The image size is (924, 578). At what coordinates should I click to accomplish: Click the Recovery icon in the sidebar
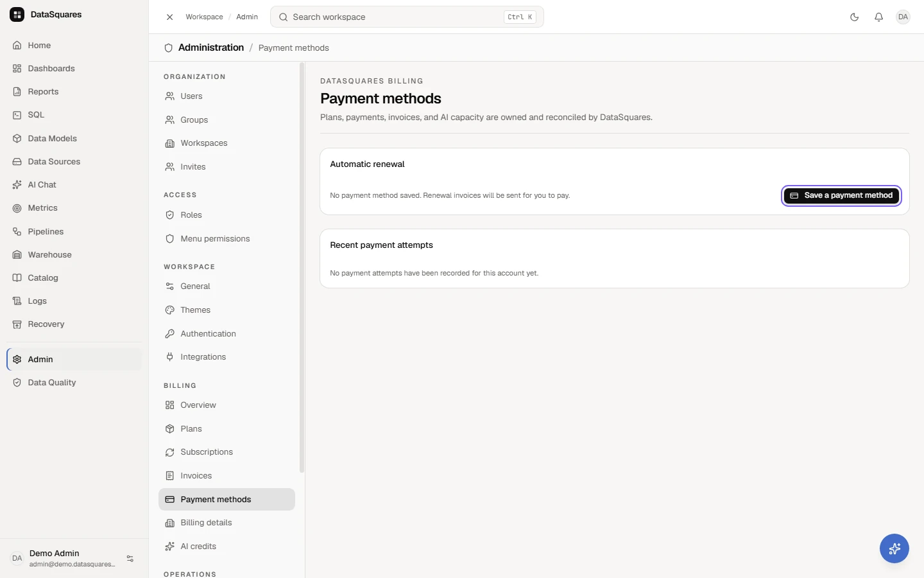(x=17, y=324)
